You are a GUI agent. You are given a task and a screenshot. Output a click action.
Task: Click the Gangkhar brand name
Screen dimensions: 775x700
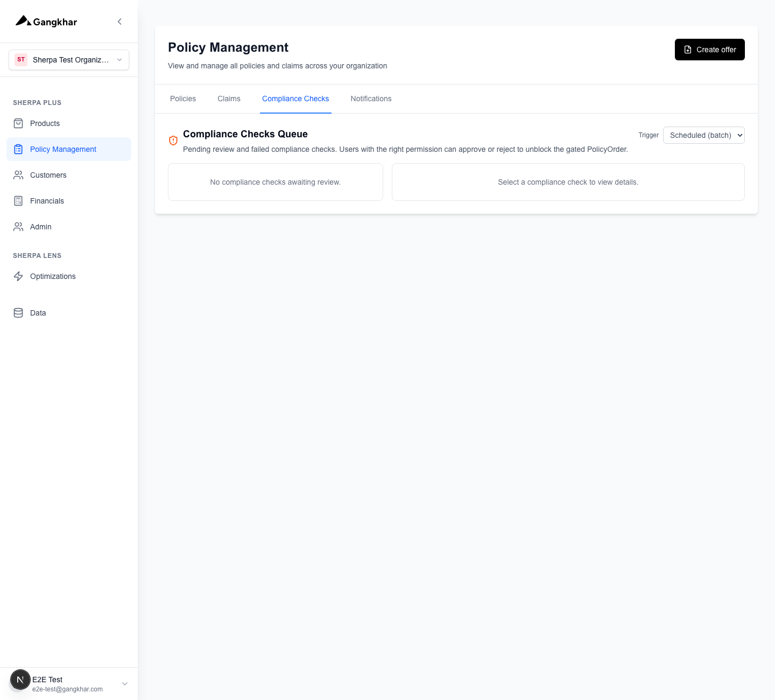tap(55, 22)
